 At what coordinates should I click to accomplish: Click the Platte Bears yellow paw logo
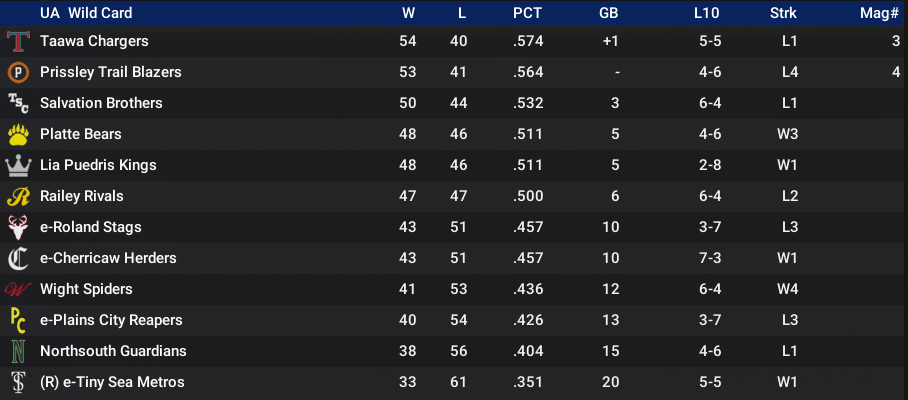(17, 134)
